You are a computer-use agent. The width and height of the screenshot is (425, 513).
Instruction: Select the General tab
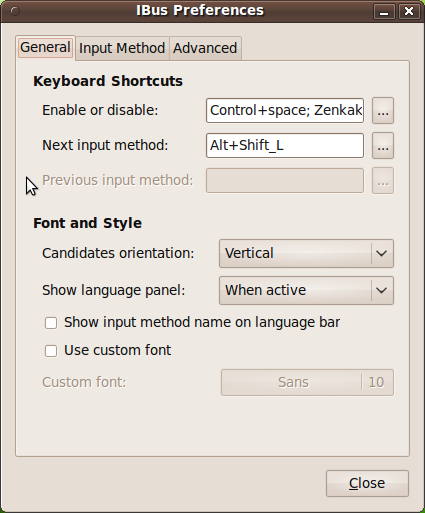click(45, 48)
